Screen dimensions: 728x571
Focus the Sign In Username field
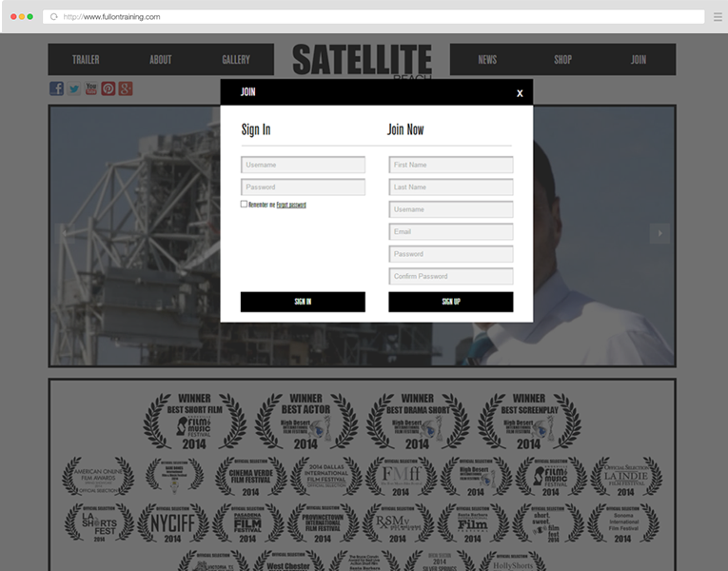click(303, 165)
